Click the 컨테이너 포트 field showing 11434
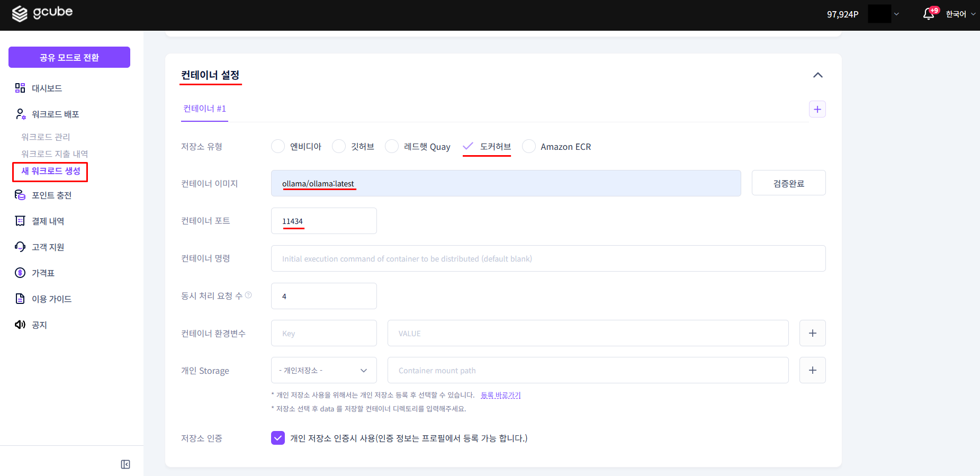Screen dimensions: 980x476 [324, 221]
